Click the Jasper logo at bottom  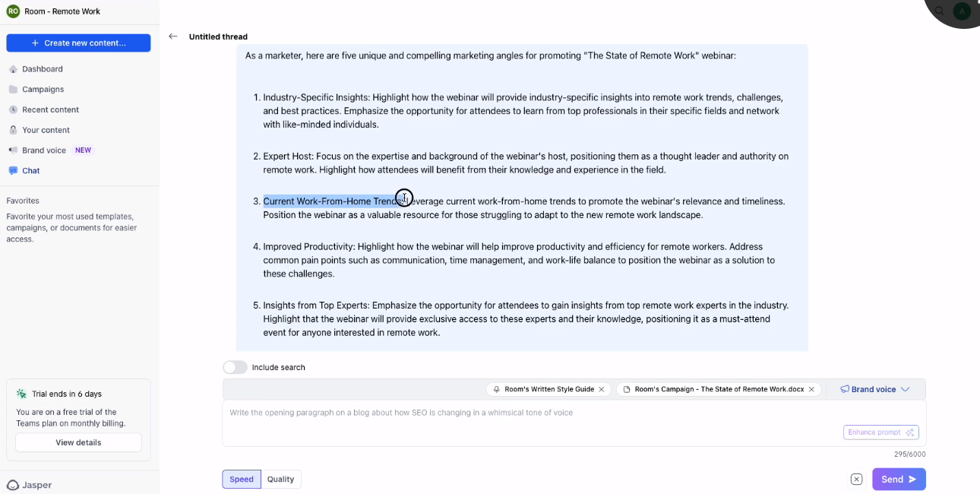click(x=30, y=485)
